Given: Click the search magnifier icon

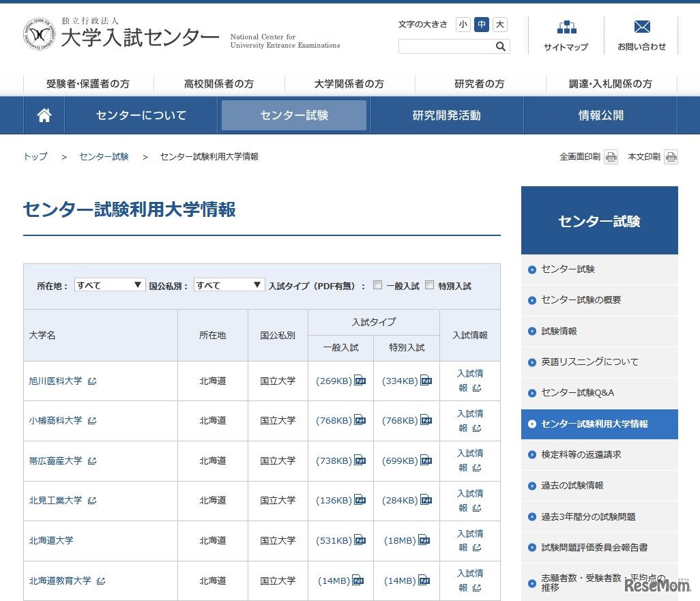Looking at the screenshot, I should 501,46.
